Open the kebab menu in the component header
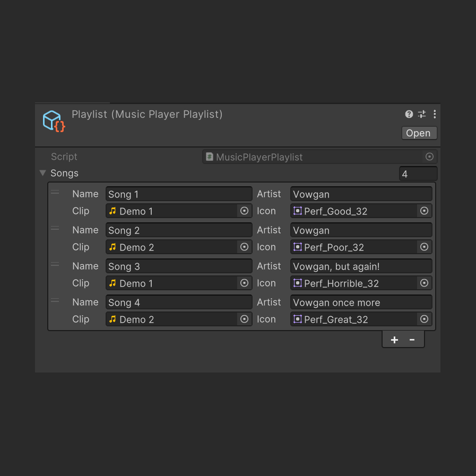The width and height of the screenshot is (476, 476). 434,114
